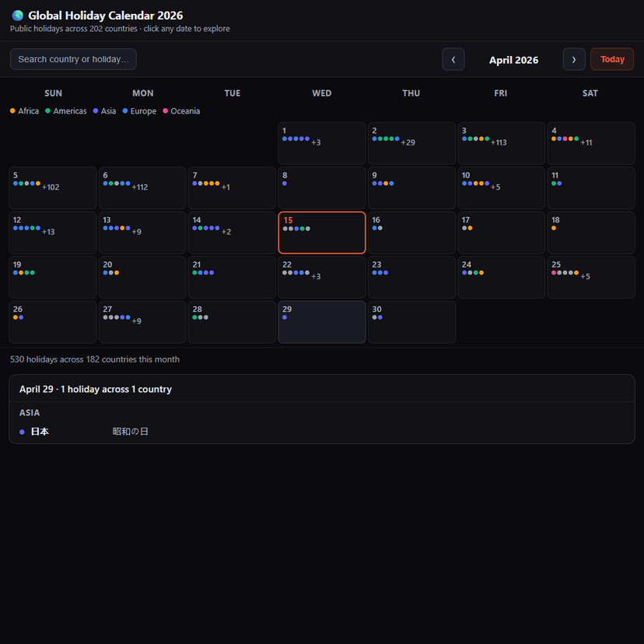Click the globe icon in the title
This screenshot has width=644, height=644.
[x=18, y=16]
